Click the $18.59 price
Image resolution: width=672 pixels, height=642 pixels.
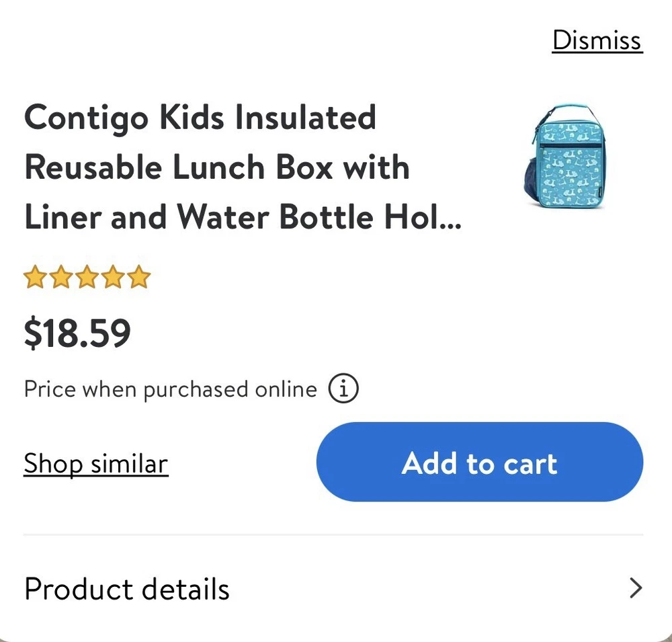(77, 334)
